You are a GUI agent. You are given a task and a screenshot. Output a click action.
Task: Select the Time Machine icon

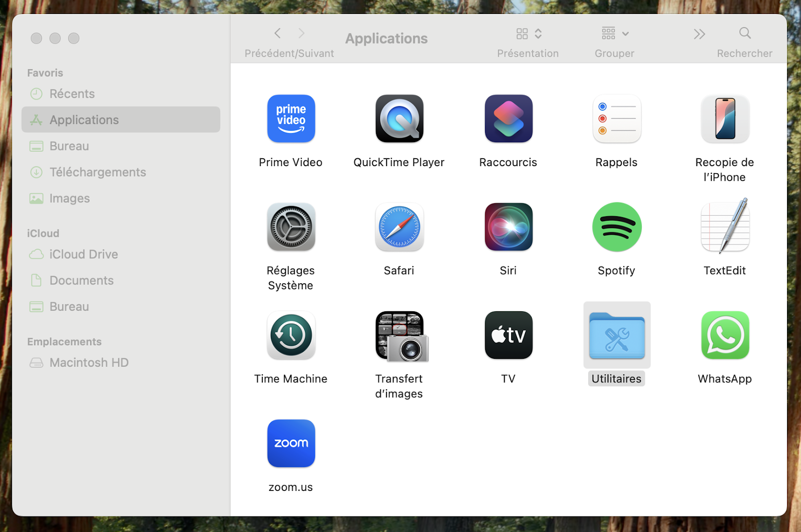291,335
